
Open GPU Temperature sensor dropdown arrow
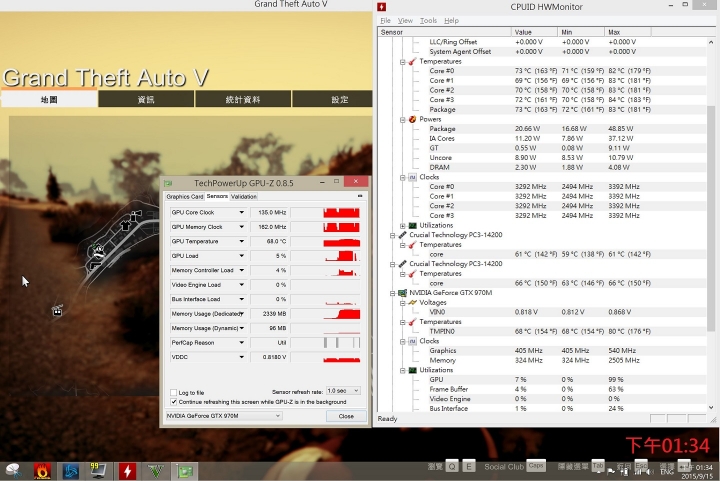[x=242, y=241]
